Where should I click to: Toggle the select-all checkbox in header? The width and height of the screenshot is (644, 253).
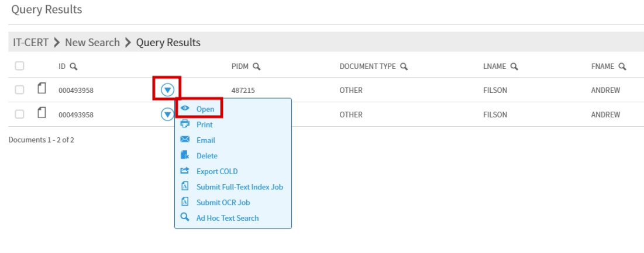tap(19, 66)
